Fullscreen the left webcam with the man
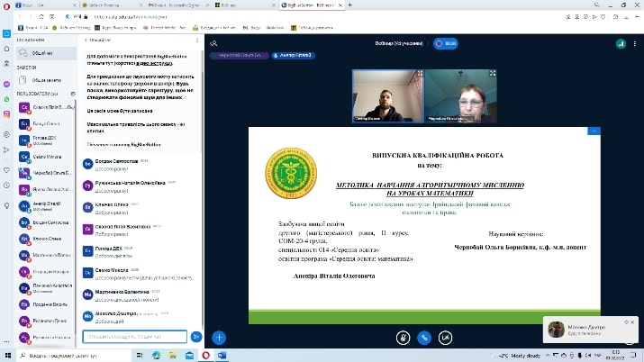The image size is (644, 362). click(x=420, y=74)
